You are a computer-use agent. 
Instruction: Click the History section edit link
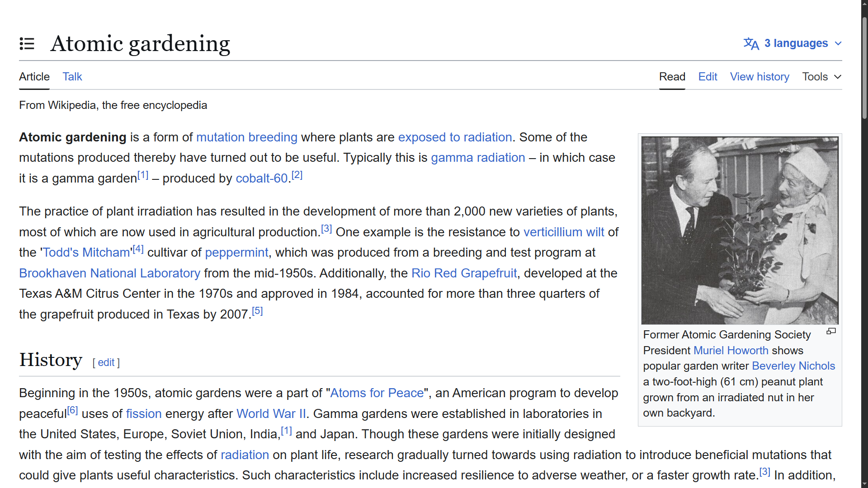pos(106,363)
